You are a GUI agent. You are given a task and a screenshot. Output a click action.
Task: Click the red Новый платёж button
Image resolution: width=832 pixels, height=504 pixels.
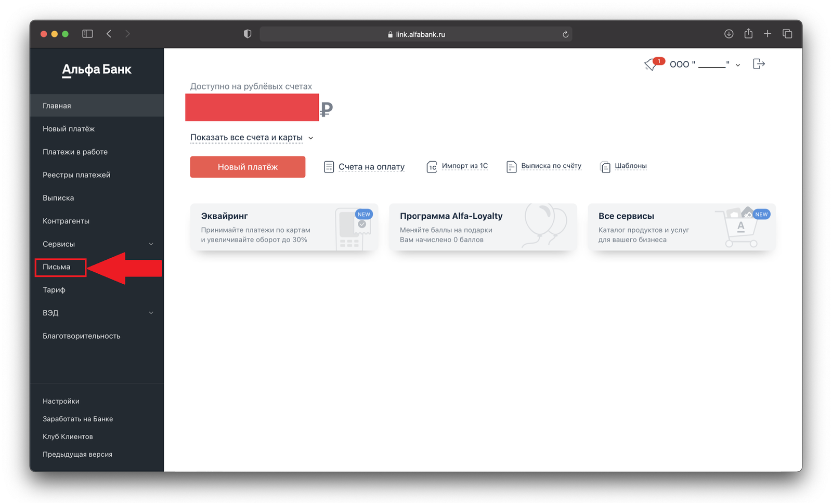(x=248, y=167)
